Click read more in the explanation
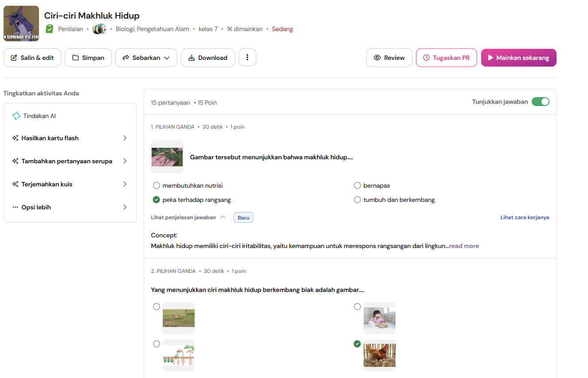Image resolution: width=588 pixels, height=378 pixels. click(464, 246)
